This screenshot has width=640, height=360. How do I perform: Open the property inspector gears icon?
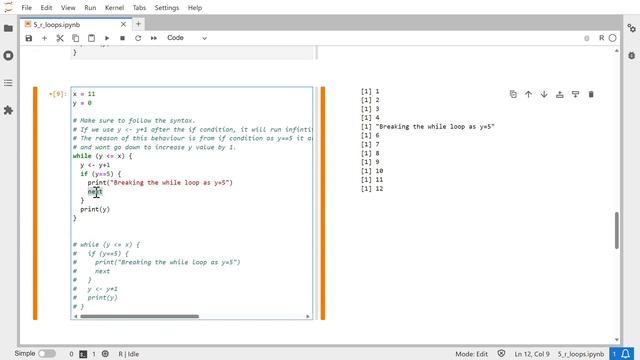pos(631,28)
